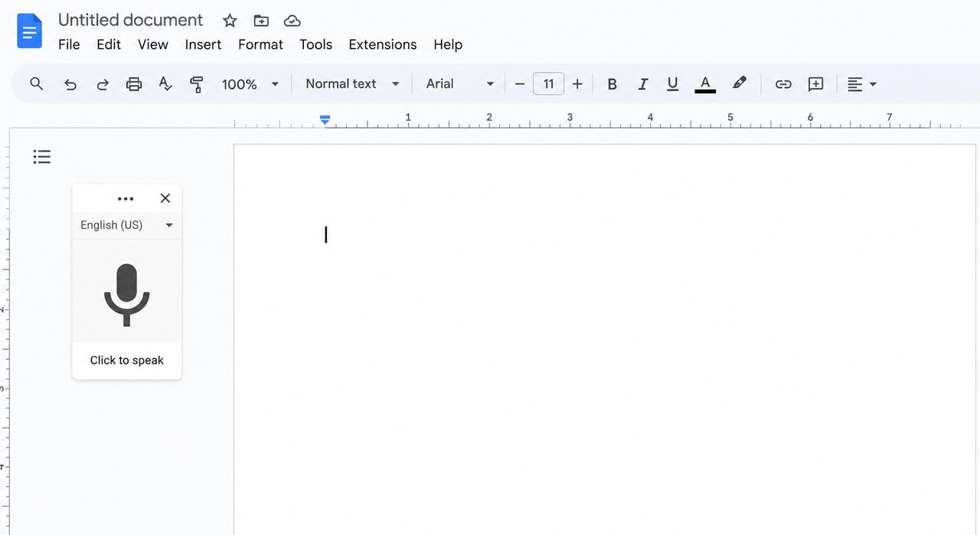980x535 pixels.
Task: Open voice typing more options dots
Action: click(126, 198)
